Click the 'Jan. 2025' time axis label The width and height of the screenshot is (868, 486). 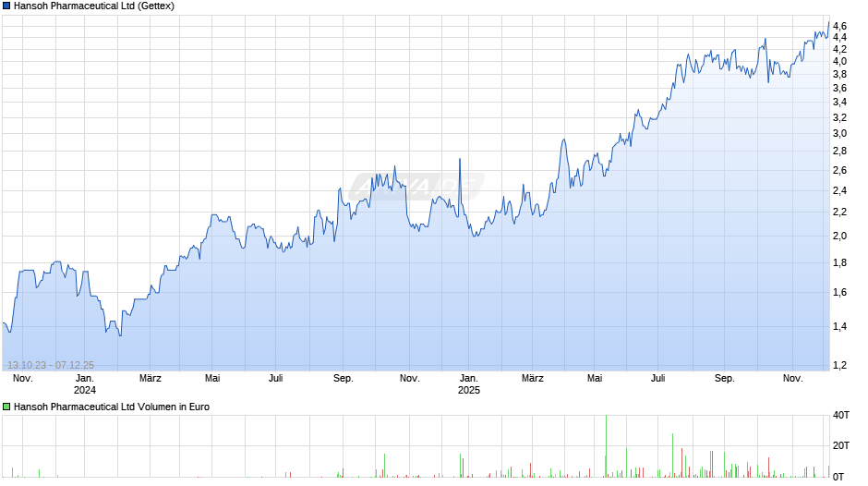click(469, 384)
